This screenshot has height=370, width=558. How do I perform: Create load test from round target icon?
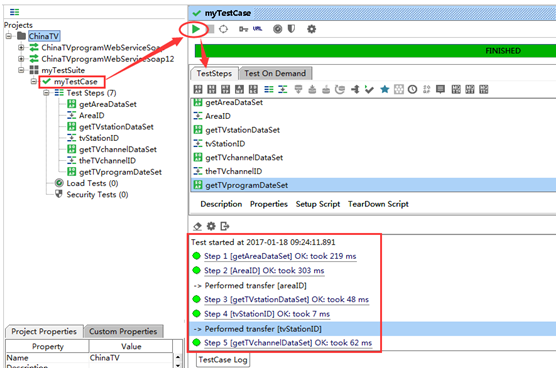[277, 29]
